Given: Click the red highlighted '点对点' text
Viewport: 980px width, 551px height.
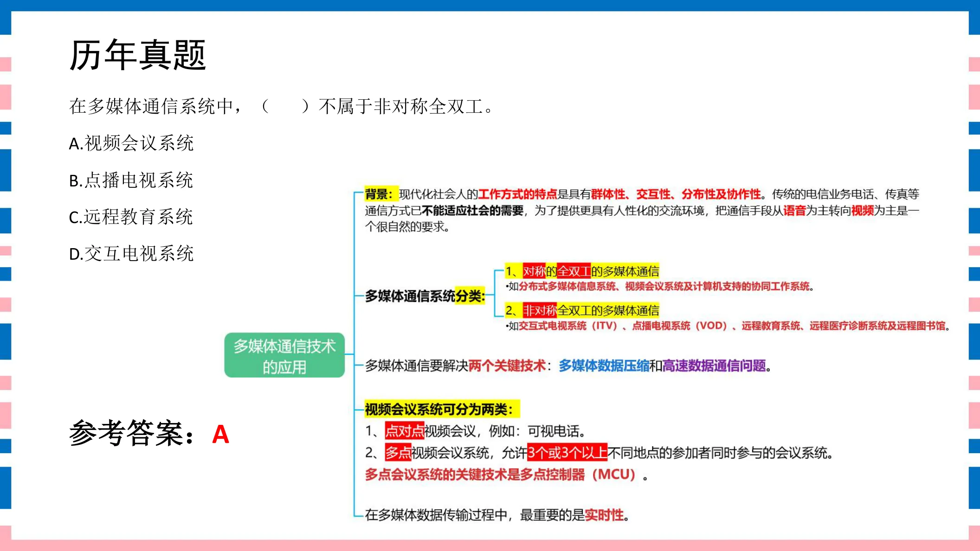Looking at the screenshot, I should (405, 431).
